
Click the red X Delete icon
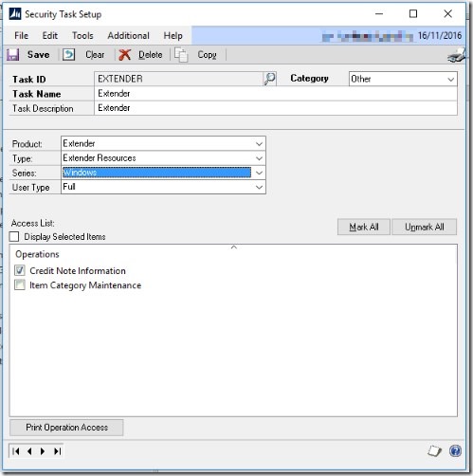[x=124, y=55]
